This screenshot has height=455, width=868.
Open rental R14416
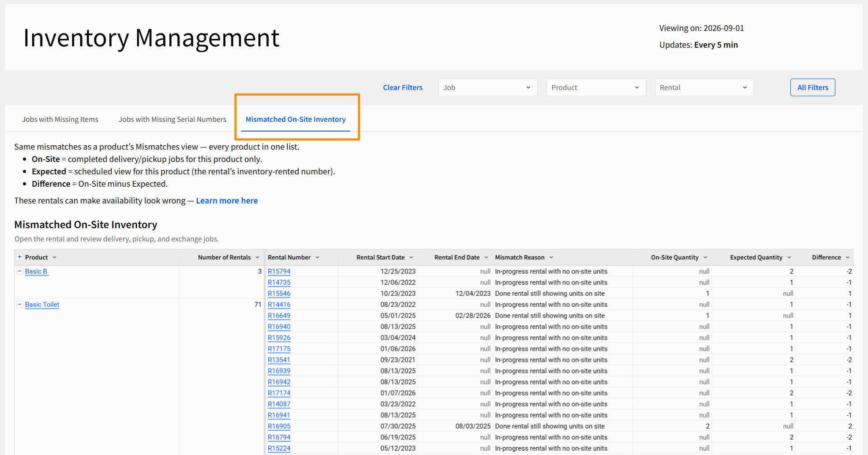pos(279,305)
